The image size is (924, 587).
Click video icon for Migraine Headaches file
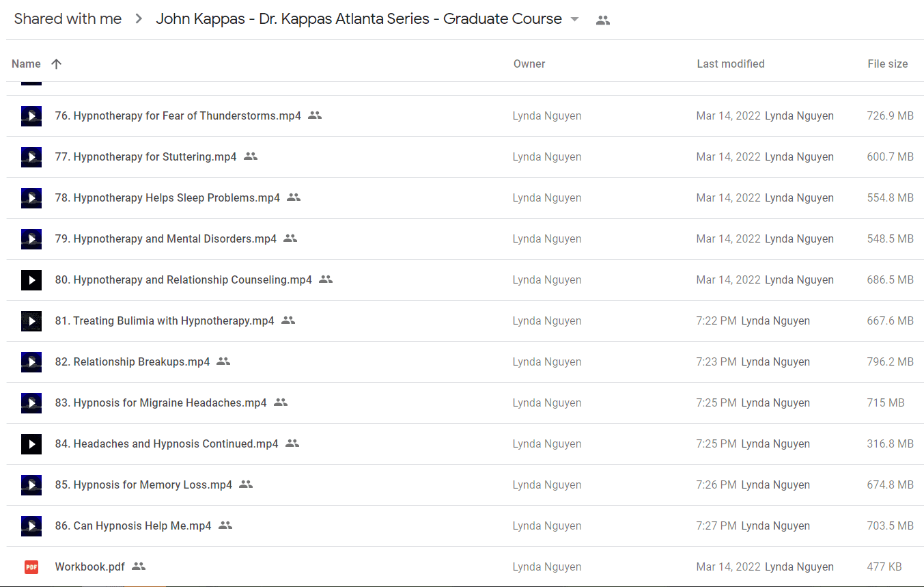[x=31, y=403]
